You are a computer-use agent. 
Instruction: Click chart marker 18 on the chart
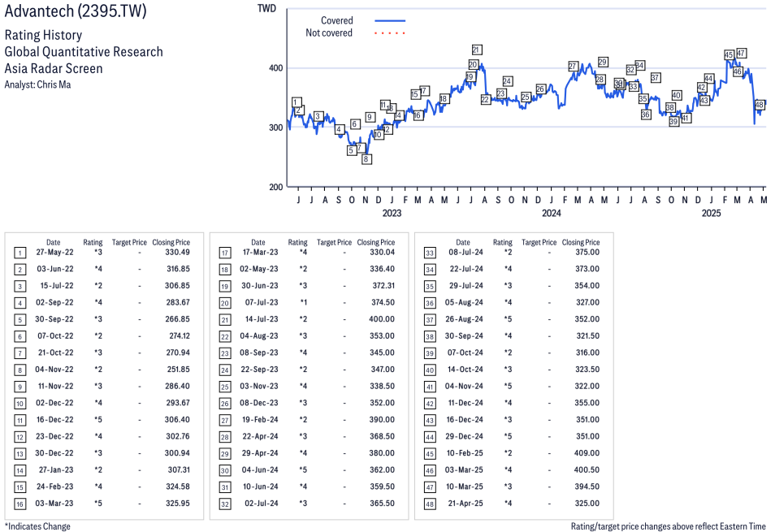pyautogui.click(x=444, y=99)
